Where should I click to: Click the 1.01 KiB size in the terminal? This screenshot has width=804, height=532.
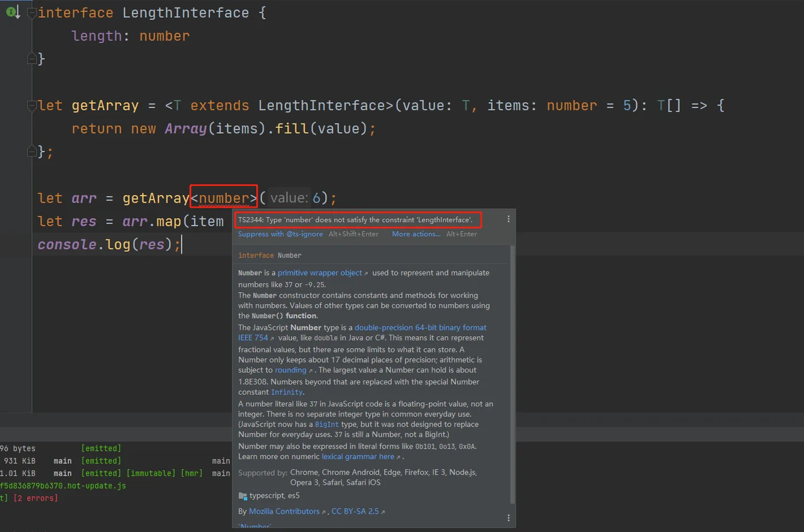(x=18, y=473)
